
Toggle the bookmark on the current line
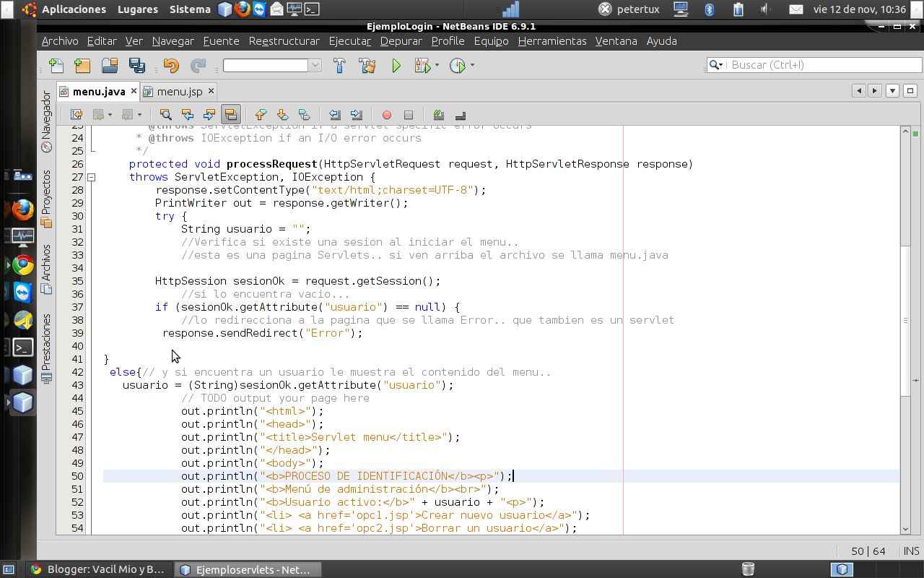point(304,114)
